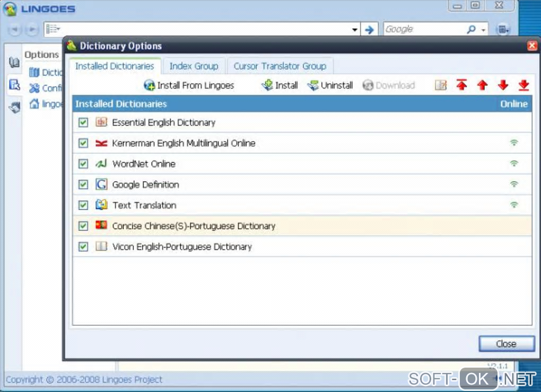Viewport: 541px width, 392px height.
Task: Click WordNet Online signal indicator
Action: tap(514, 163)
